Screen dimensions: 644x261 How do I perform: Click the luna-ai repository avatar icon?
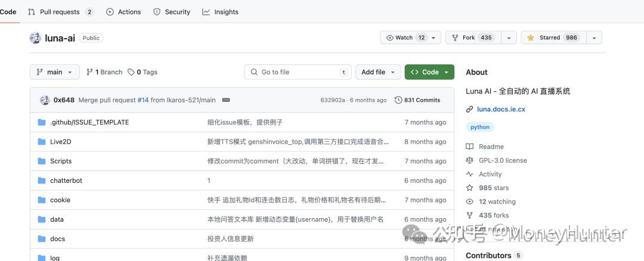click(x=35, y=38)
